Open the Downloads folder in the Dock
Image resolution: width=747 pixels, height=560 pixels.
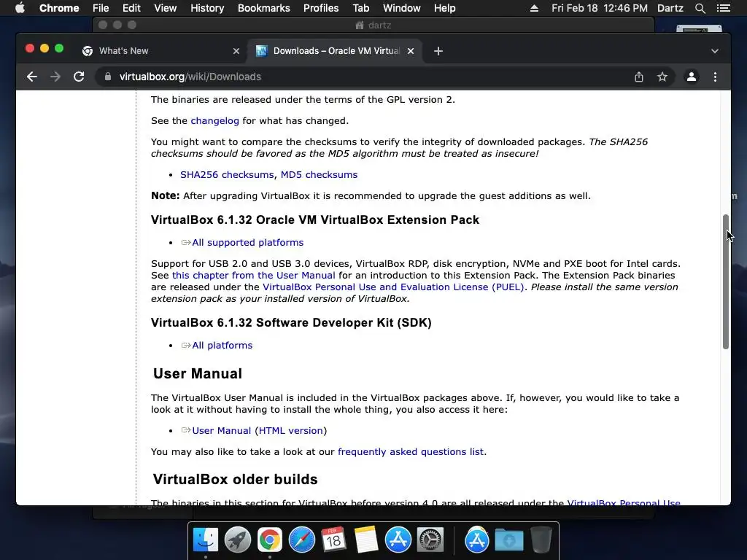click(x=508, y=540)
